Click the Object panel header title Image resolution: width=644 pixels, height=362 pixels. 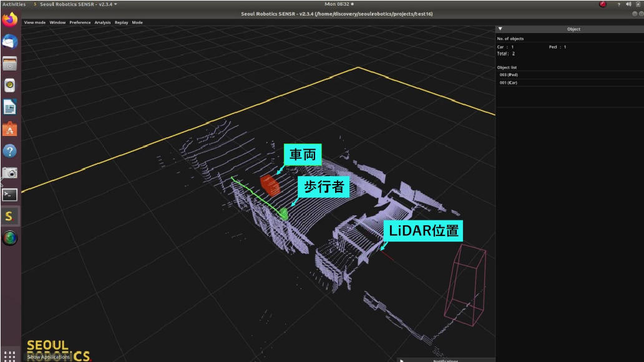tap(573, 29)
